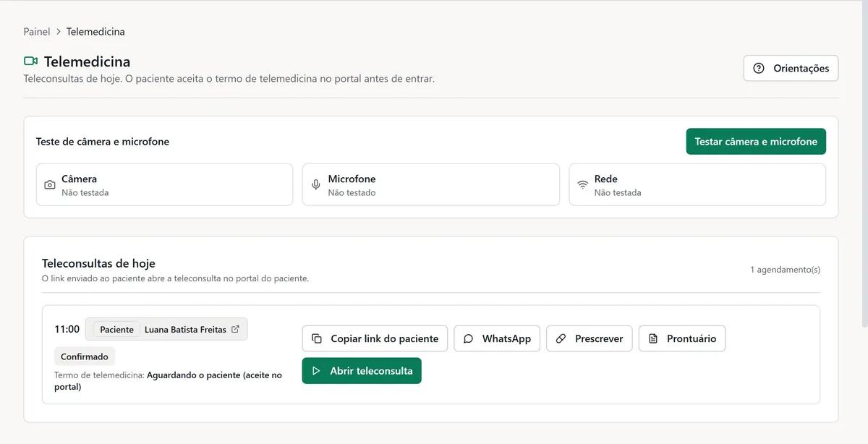The height and width of the screenshot is (444, 868).
Task: Click the 11:00 appointment time
Action: pyautogui.click(x=67, y=329)
